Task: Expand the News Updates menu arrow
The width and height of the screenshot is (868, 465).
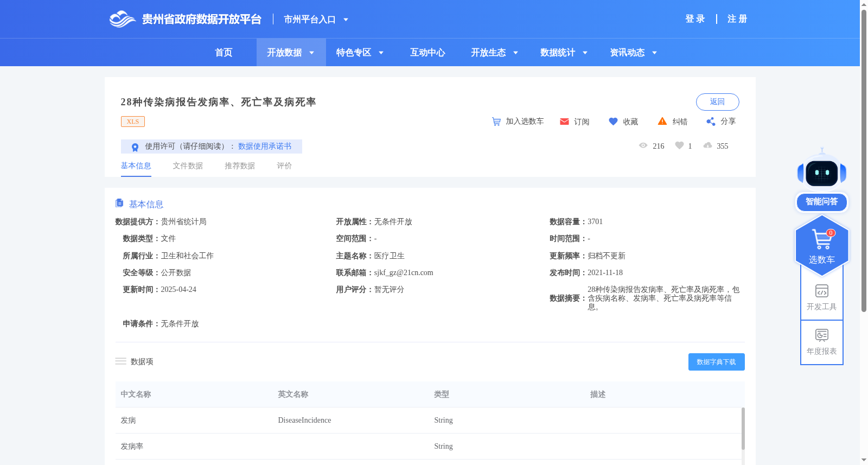Action: point(654,53)
